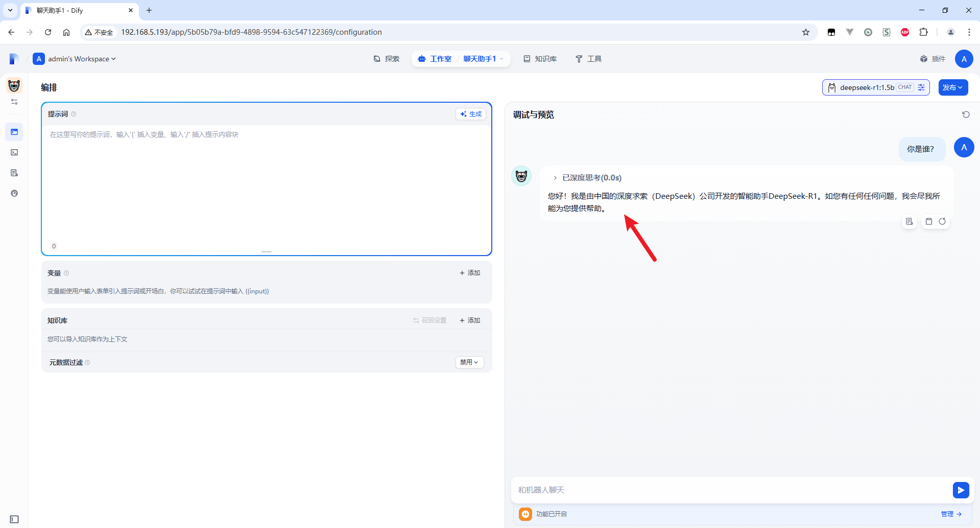Open the Orchestrate page icon in the sidebar
This screenshot has width=980, height=528.
click(14, 132)
